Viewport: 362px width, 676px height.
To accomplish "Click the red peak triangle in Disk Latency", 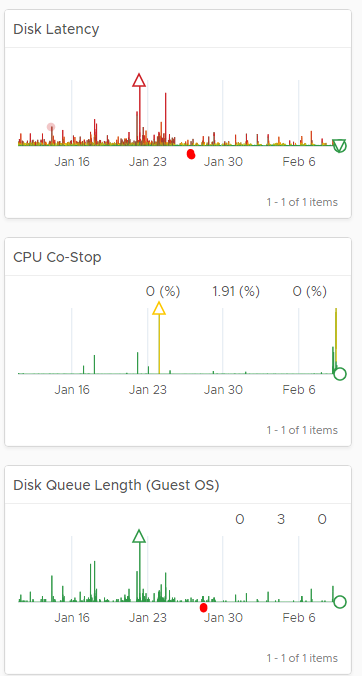I will [139, 80].
